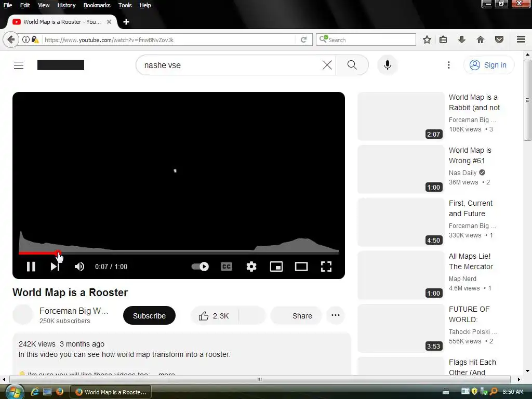Open the 'World Map is Wrong #61' video title
The image size is (532, 399).
tap(470, 155)
